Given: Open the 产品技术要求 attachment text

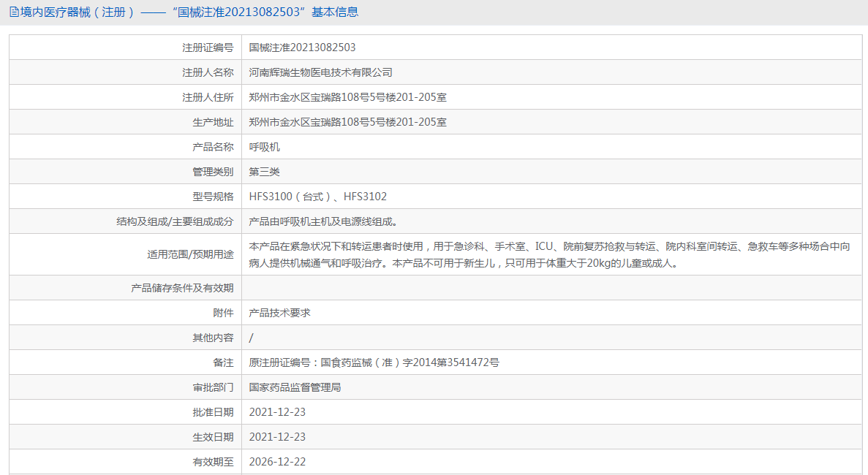Looking at the screenshot, I should [279, 313].
